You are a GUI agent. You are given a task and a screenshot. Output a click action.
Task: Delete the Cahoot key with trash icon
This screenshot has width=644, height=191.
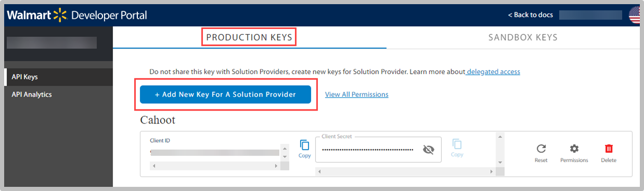click(x=609, y=153)
